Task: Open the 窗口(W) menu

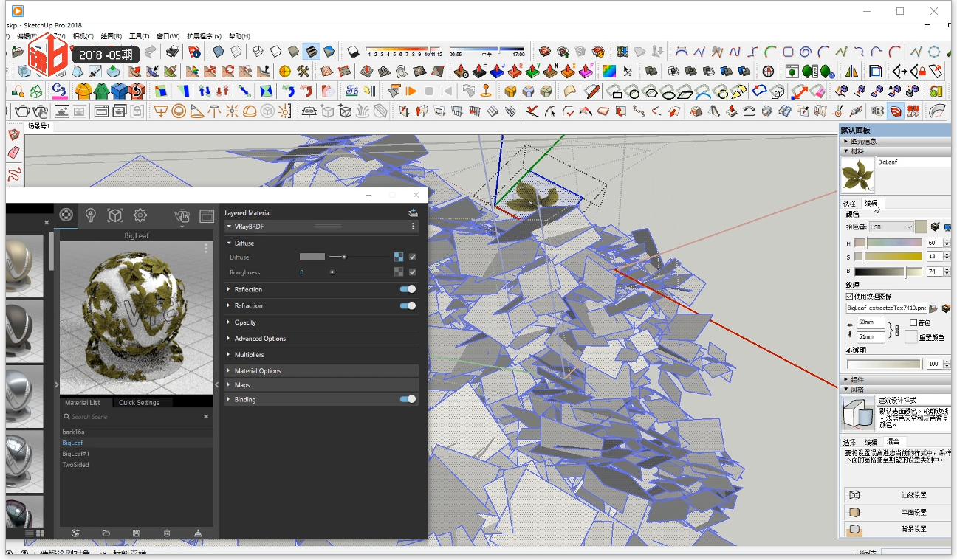Action: pyautogui.click(x=168, y=36)
